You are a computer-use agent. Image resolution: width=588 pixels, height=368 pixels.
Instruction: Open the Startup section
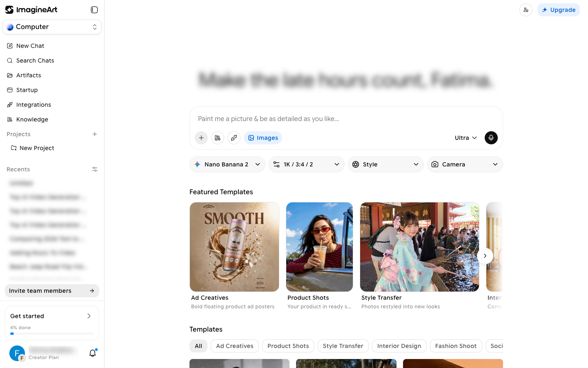pos(52,90)
